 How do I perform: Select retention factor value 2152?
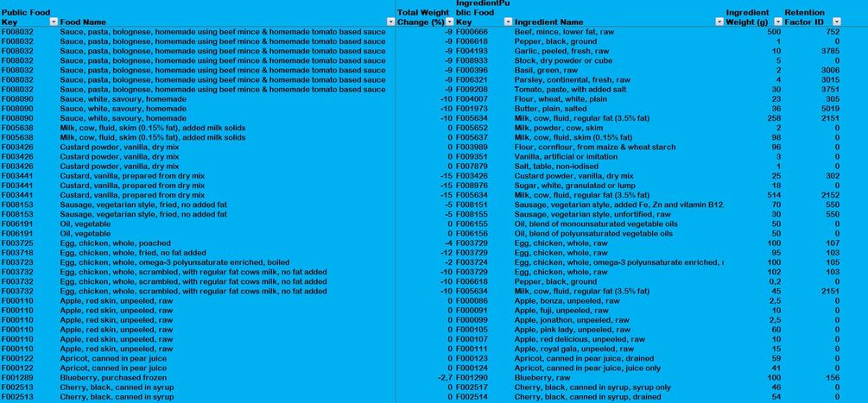tap(830, 195)
